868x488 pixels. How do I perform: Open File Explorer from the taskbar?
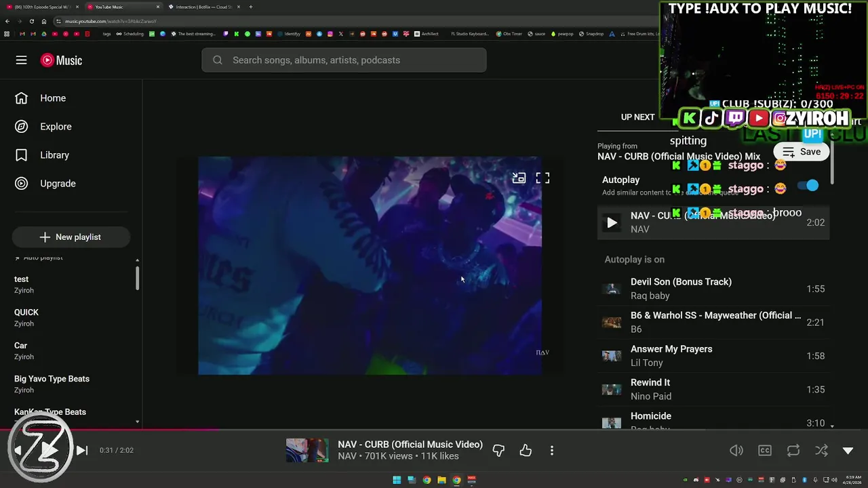[x=441, y=480]
